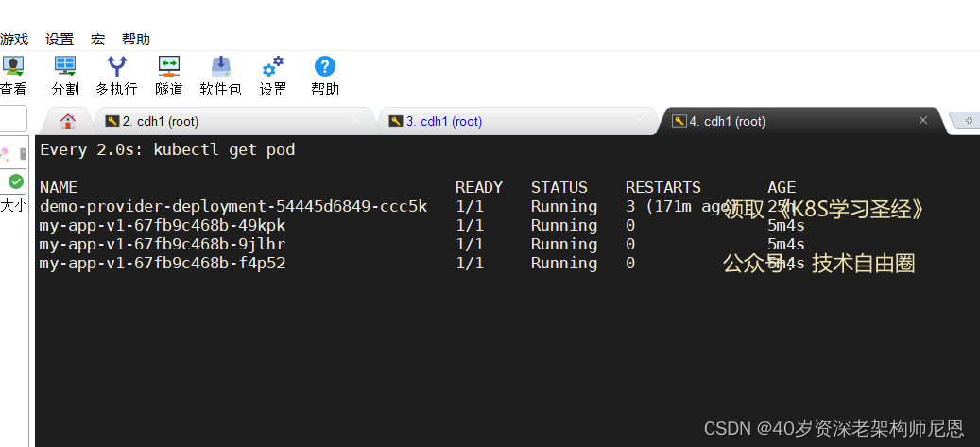Click the 大小 sidebar label
This screenshot has width=980, height=447.
(x=13, y=206)
